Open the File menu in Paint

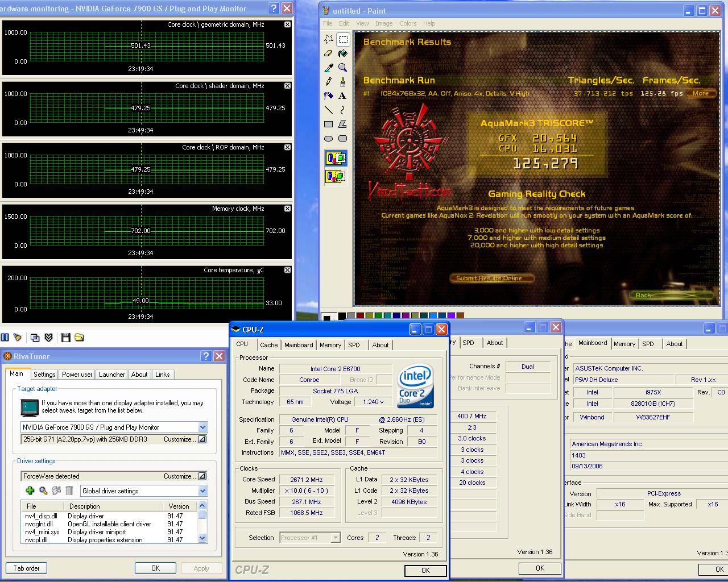click(328, 23)
